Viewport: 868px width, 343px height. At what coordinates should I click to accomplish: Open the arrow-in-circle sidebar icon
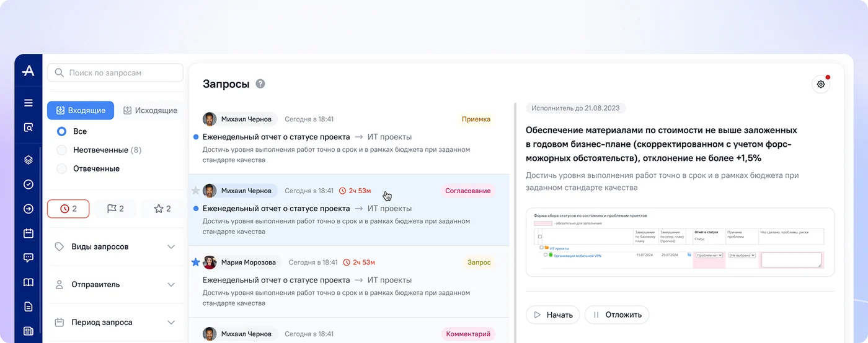point(28,209)
